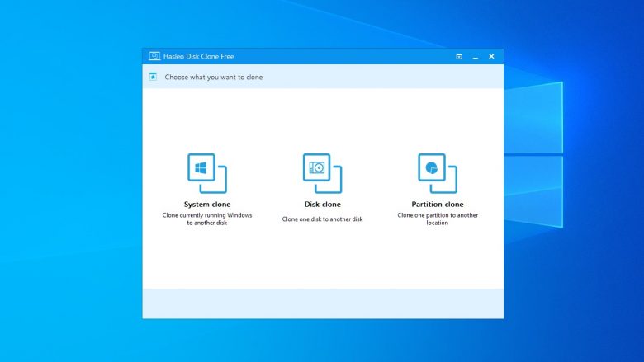The image size is (644, 362).
Task: Click "Clone one partition to another location" text
Action: (438, 219)
